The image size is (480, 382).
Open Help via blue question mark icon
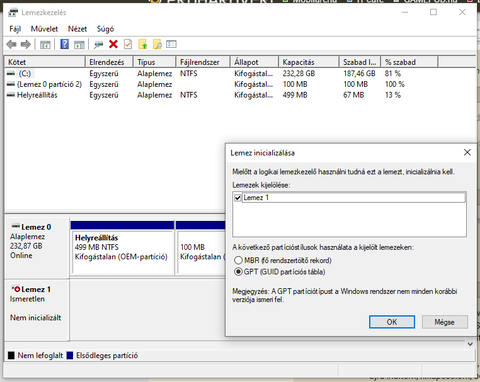64,44
